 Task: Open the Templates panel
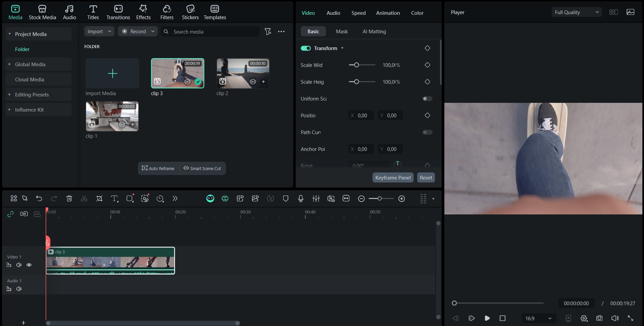pos(215,12)
